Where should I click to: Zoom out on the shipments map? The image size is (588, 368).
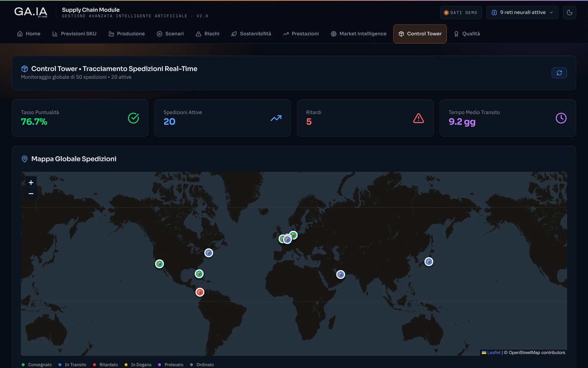(31, 194)
